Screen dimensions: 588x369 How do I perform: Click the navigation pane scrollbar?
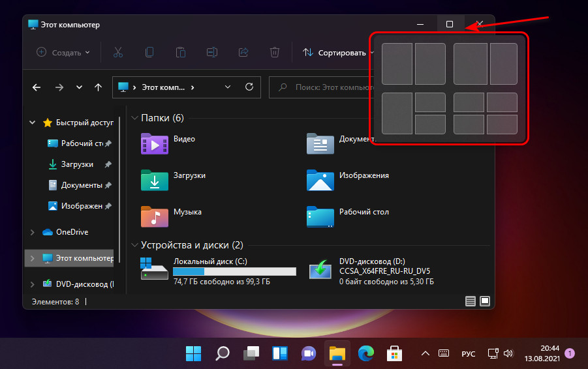coord(119,189)
